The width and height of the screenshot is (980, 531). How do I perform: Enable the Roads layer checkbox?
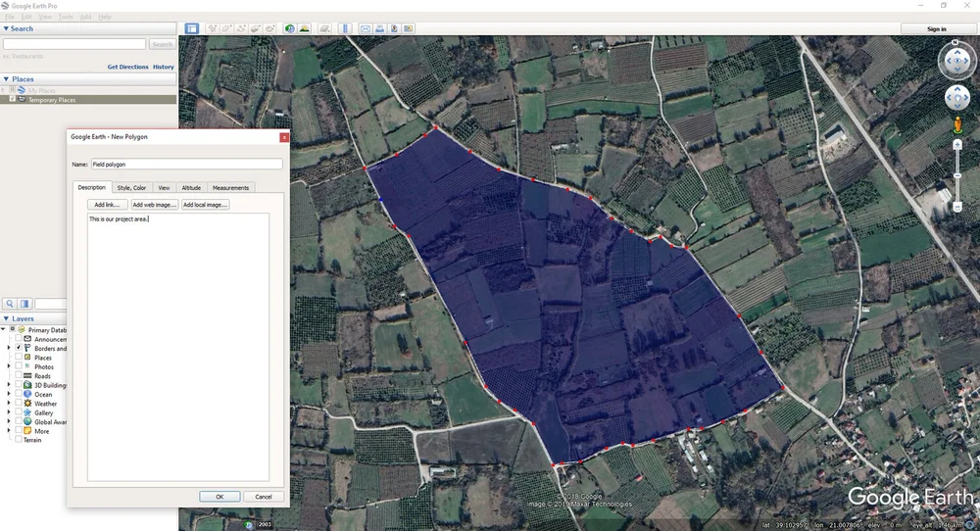click(x=19, y=375)
